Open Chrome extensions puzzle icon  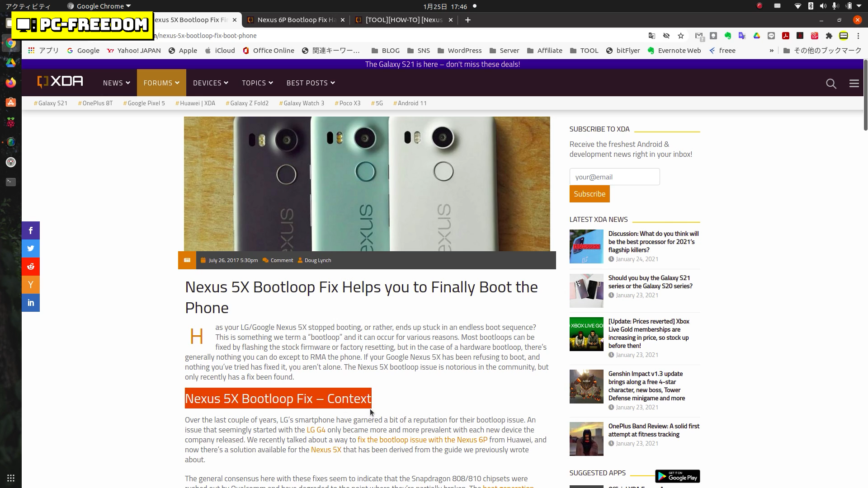coord(829,36)
